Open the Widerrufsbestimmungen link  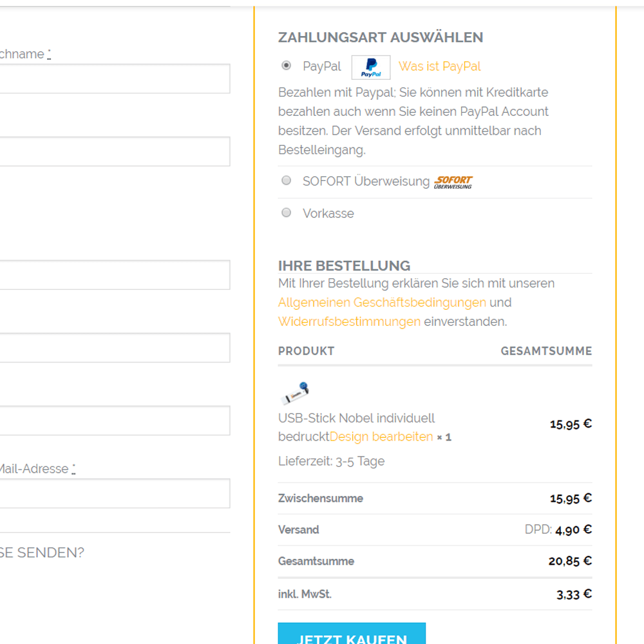(x=349, y=322)
